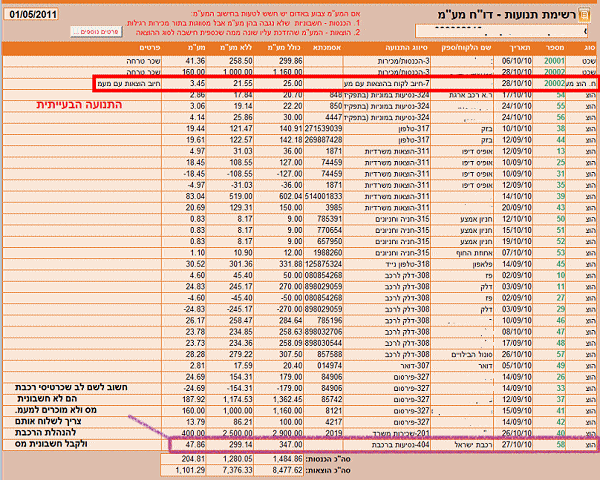Screen dimensions: 600x480
Task: Click the כולל מע"מ column header
Action: click(x=284, y=47)
